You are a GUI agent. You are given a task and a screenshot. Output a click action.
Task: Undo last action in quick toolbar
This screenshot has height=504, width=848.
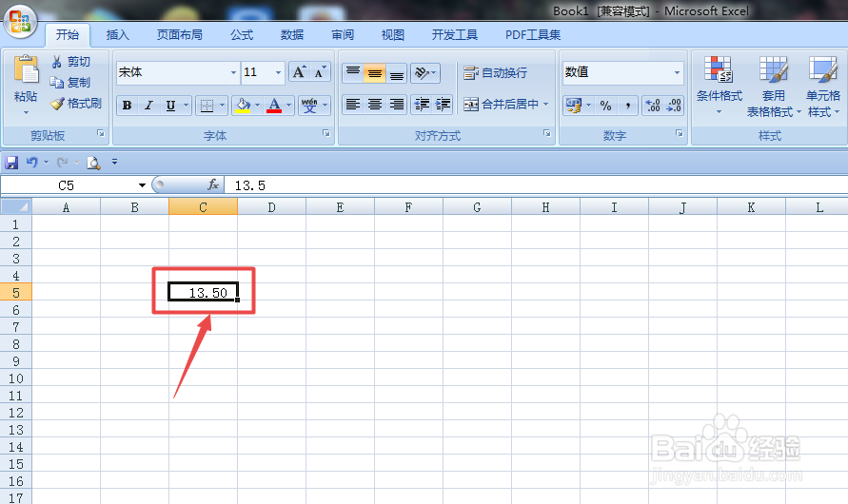tap(32, 162)
